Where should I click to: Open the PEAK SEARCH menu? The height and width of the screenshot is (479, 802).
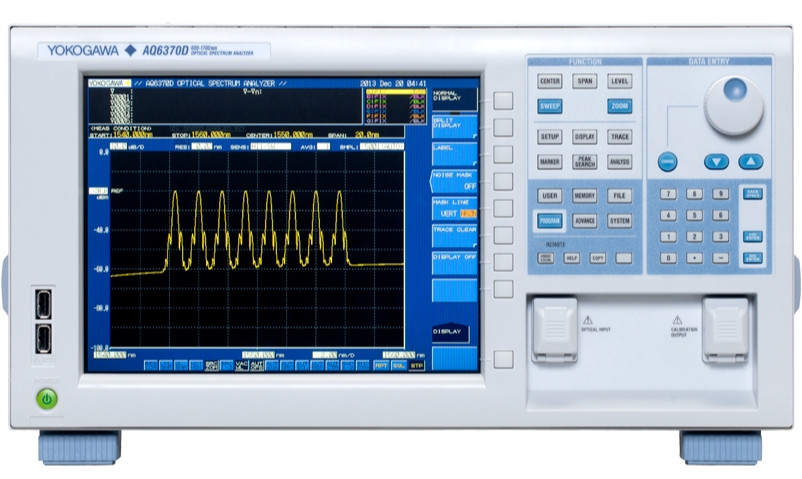click(585, 161)
